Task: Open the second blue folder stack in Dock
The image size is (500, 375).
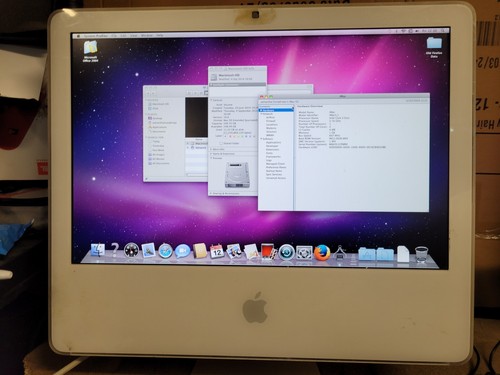Action: point(385,254)
